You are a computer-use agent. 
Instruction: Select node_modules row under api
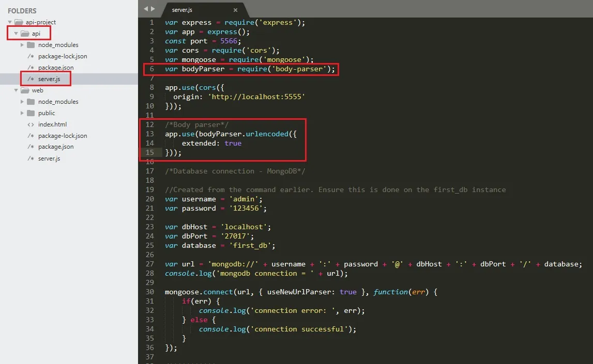69,45
